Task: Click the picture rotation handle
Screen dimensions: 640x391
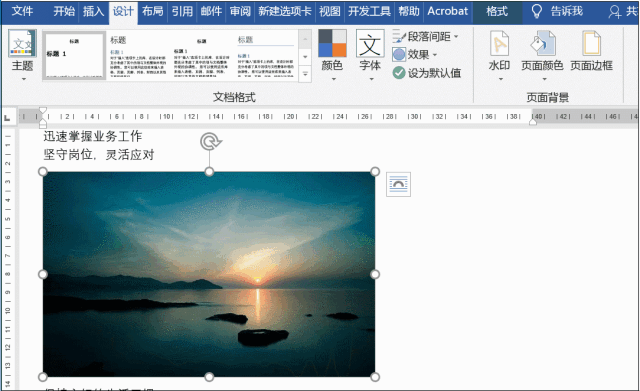Action: pyautogui.click(x=211, y=142)
